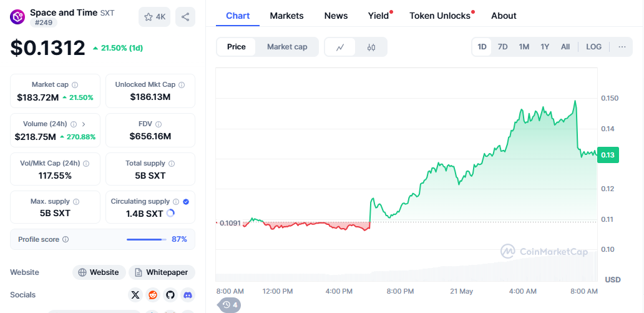Select the Market cap toggle
This screenshot has width=644, height=313.
287,47
